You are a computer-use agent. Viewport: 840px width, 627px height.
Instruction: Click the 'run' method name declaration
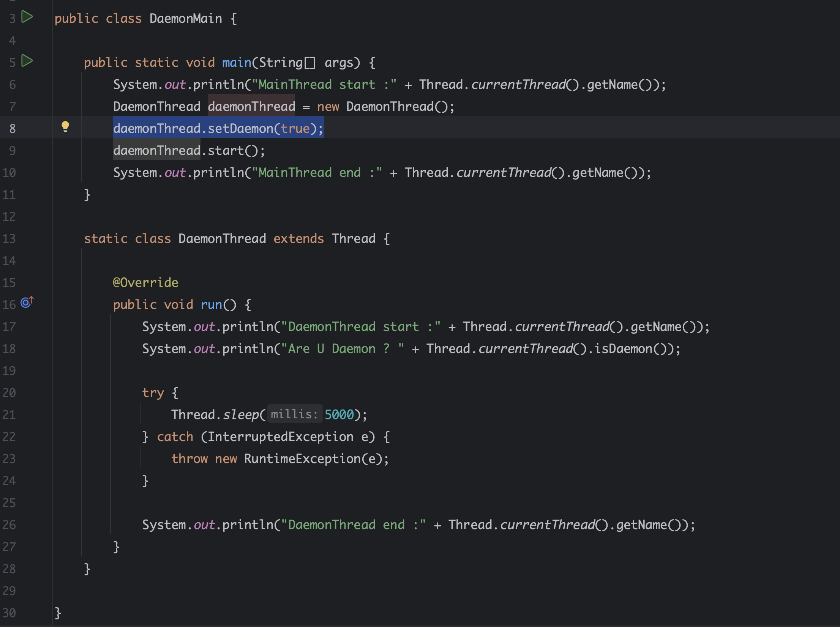pos(211,305)
